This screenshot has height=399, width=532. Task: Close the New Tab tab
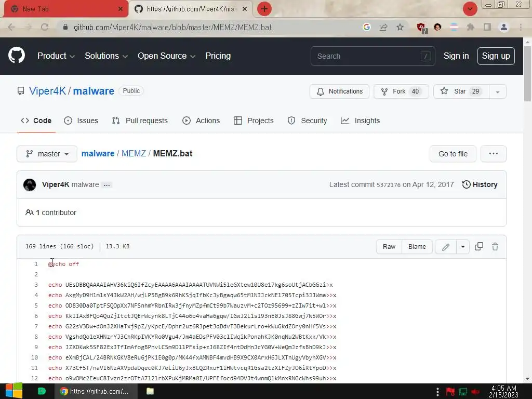tap(121, 9)
